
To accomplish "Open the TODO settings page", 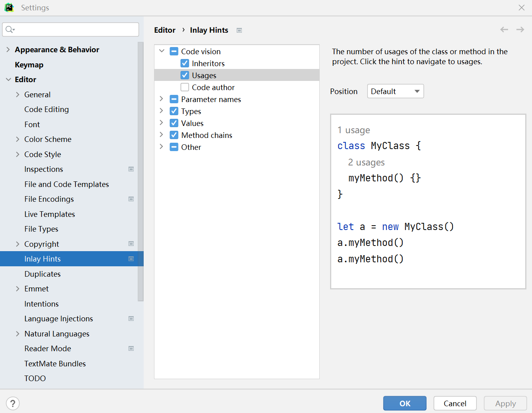I will coord(35,378).
